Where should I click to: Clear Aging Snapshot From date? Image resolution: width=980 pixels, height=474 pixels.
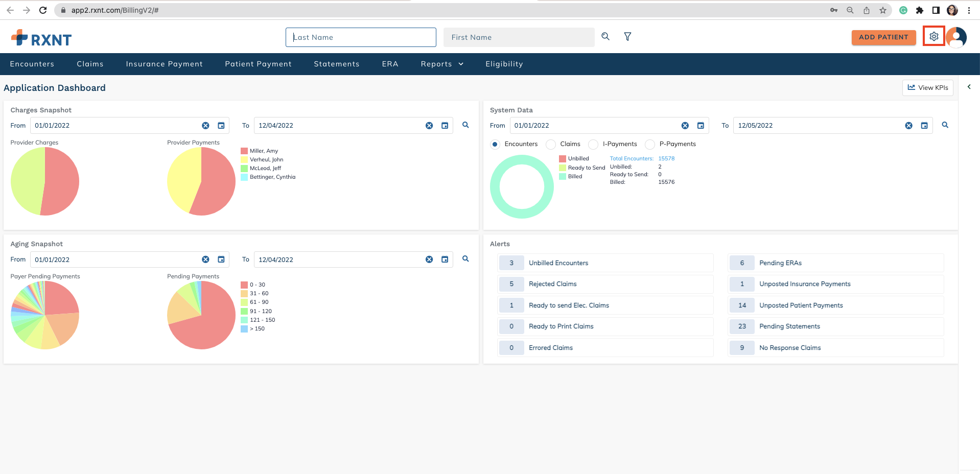(x=205, y=259)
